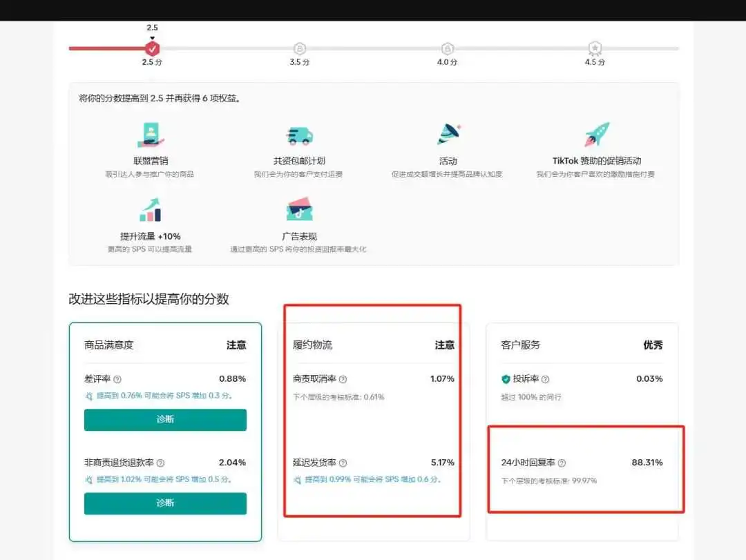
Task: Click the 4.0分 milestone badge icon
Action: tap(447, 48)
